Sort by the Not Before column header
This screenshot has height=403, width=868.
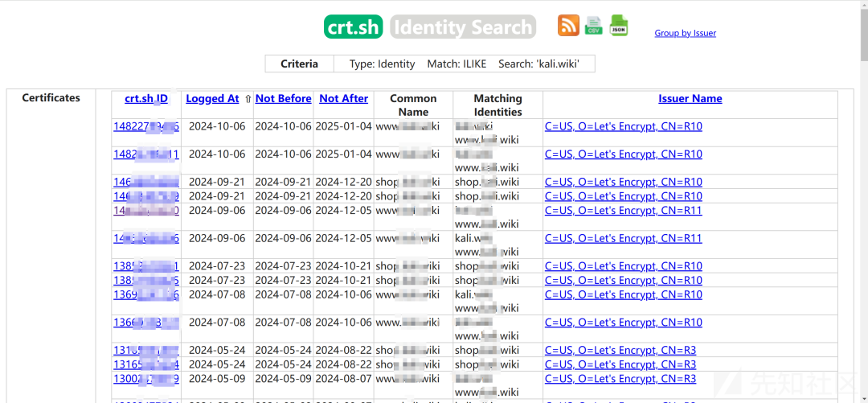[x=284, y=99]
